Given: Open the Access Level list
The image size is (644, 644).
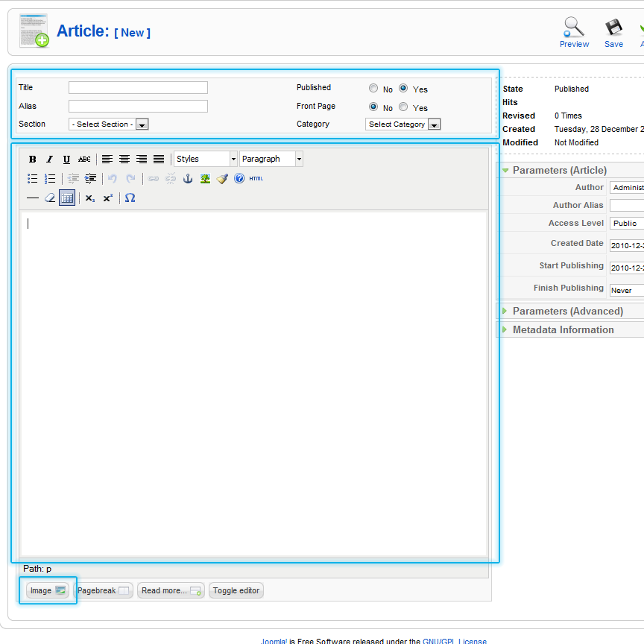Looking at the screenshot, I should coord(627,223).
